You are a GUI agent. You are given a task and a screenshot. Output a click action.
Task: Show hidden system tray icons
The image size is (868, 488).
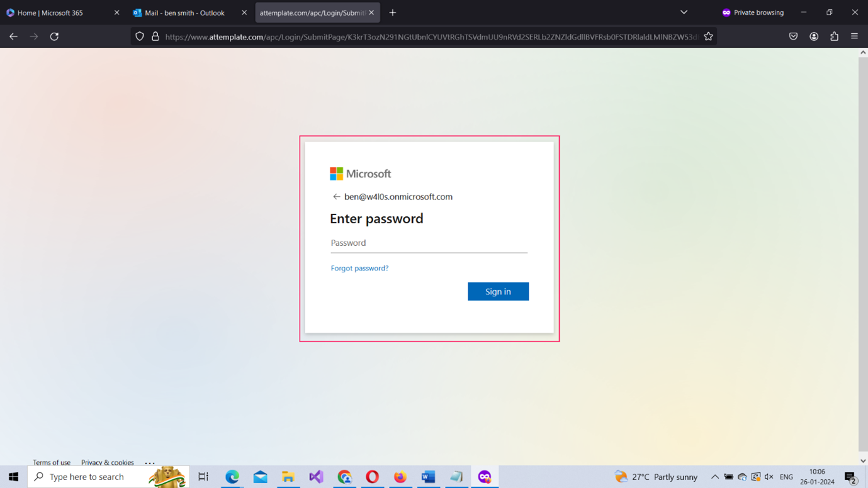coord(714,477)
